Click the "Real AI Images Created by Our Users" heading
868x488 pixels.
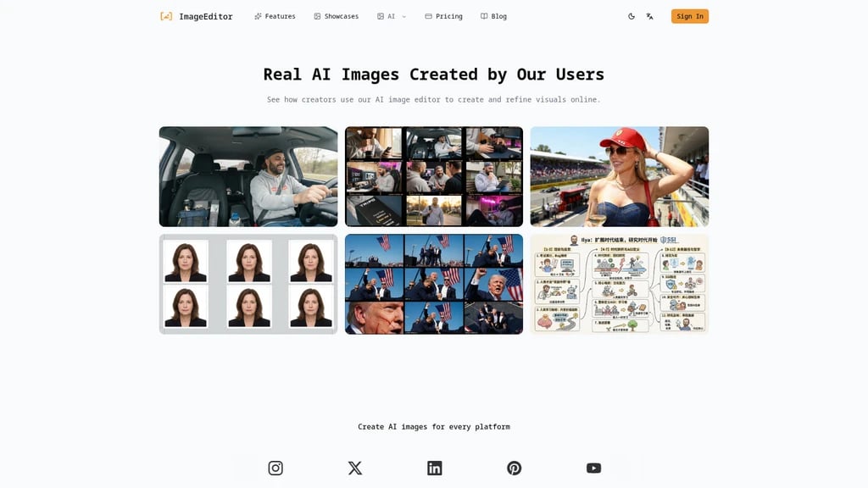434,75
